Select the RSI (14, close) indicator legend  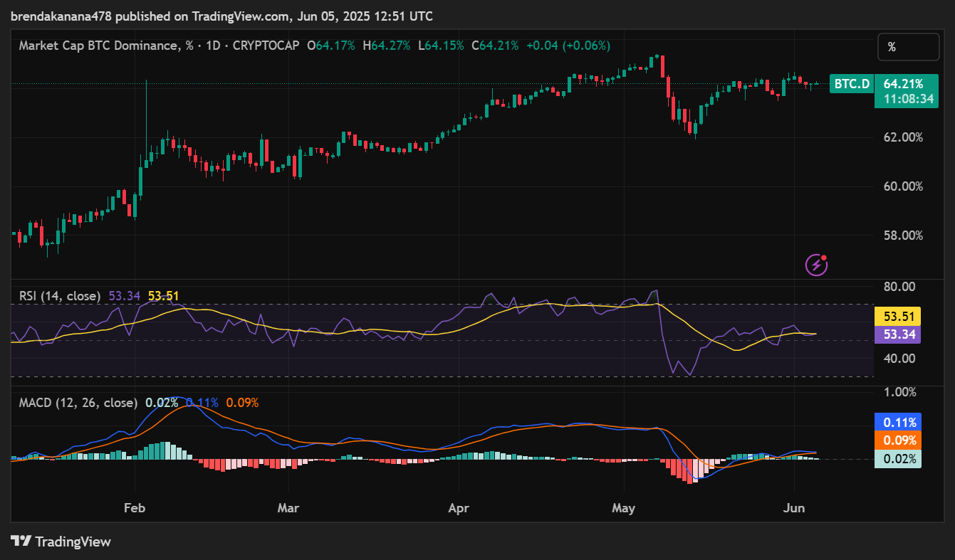(60, 296)
